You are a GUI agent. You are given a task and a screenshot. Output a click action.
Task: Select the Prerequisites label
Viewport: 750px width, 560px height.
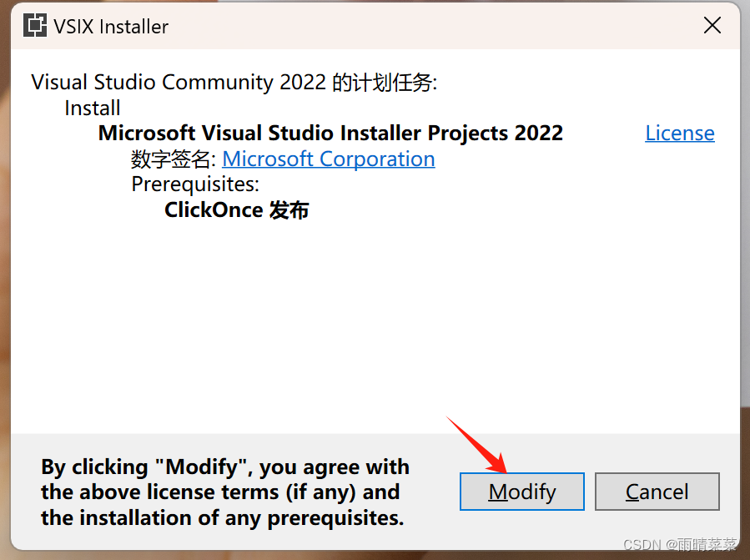click(195, 184)
